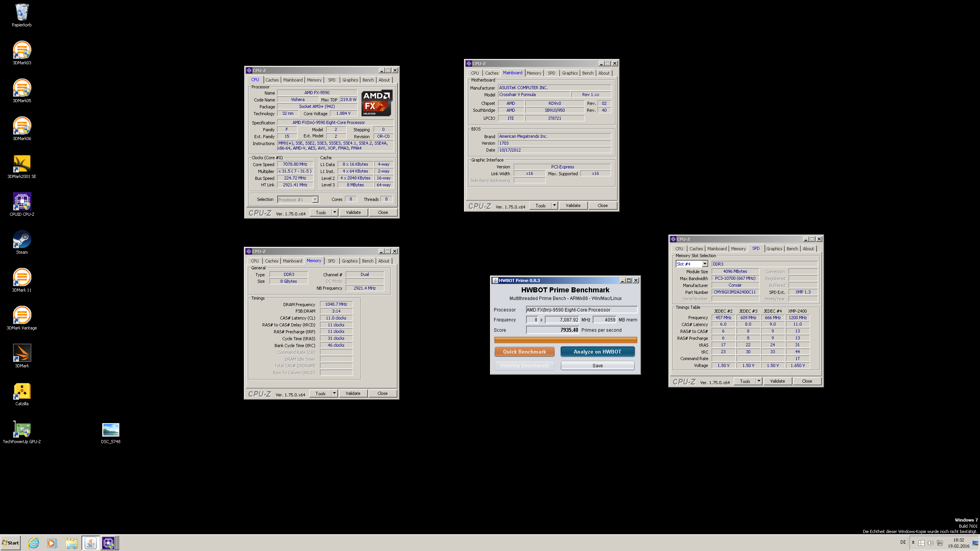
Task: Click Tools button in SPD window
Action: coord(745,381)
